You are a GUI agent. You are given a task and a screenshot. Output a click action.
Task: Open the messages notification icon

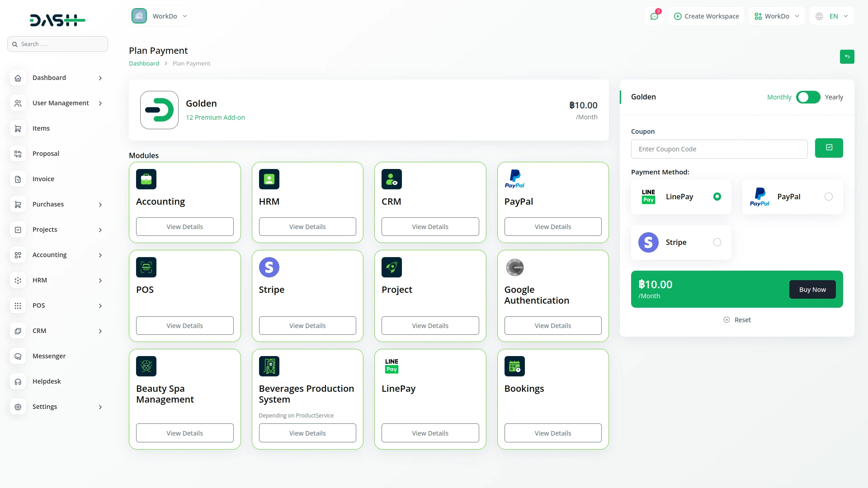click(x=654, y=16)
